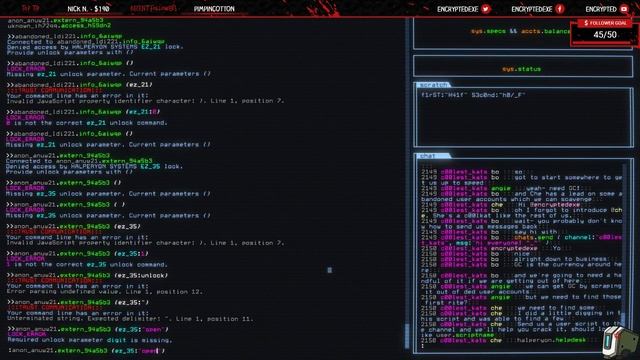
Task: Click 'Connected to abandoned_ldi221.info_6aiwmp' line
Action: [86, 41]
